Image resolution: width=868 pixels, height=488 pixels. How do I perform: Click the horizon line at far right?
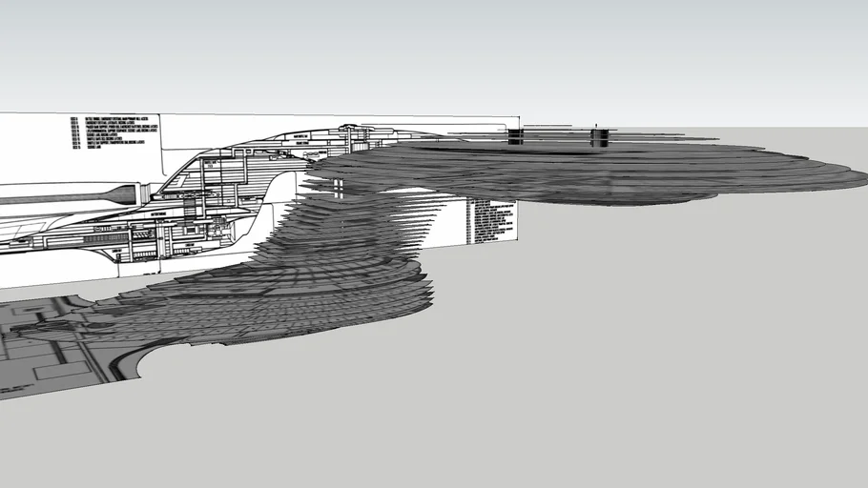839,127
